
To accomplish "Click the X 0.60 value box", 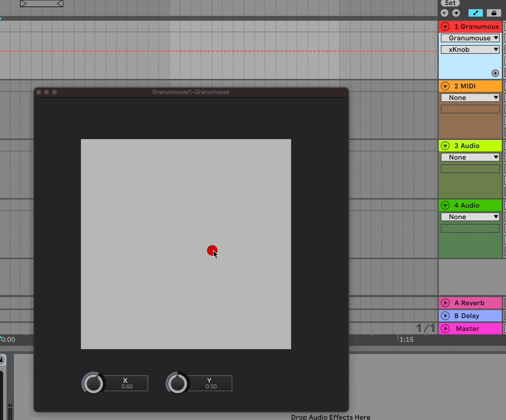I will coord(127,383).
